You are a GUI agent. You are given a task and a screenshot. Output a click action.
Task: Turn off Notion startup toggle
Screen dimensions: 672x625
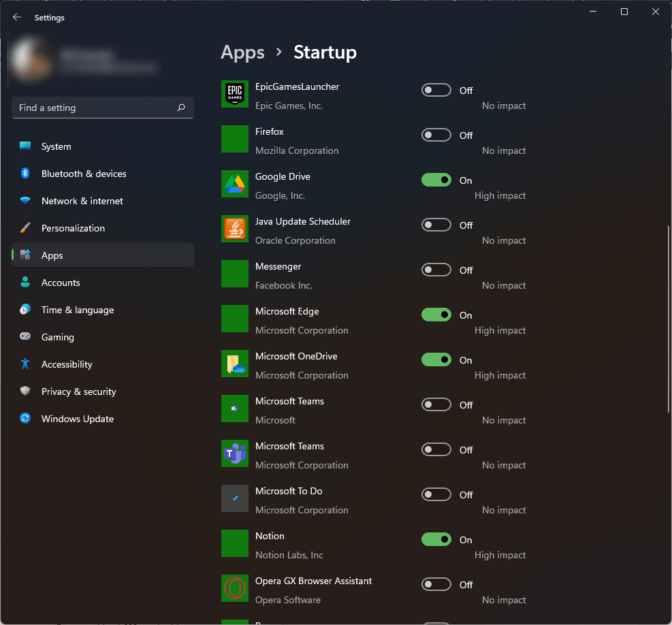coord(436,539)
